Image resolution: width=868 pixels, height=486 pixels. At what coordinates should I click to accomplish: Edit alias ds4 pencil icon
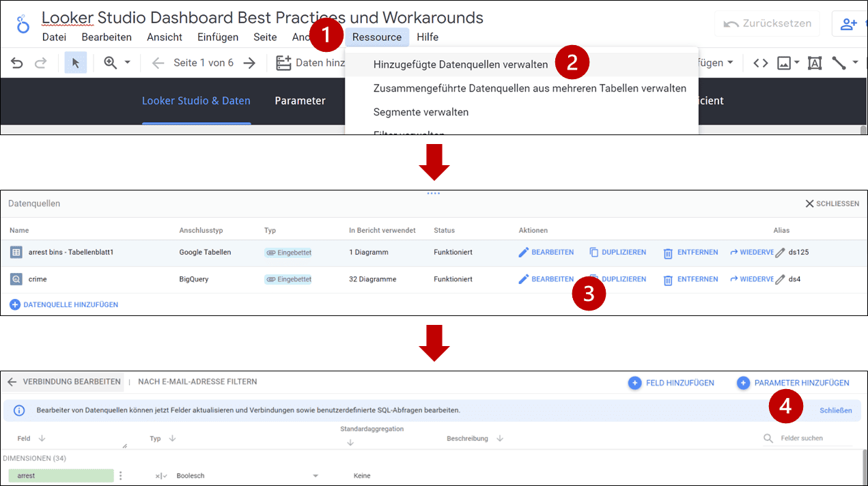coord(780,279)
